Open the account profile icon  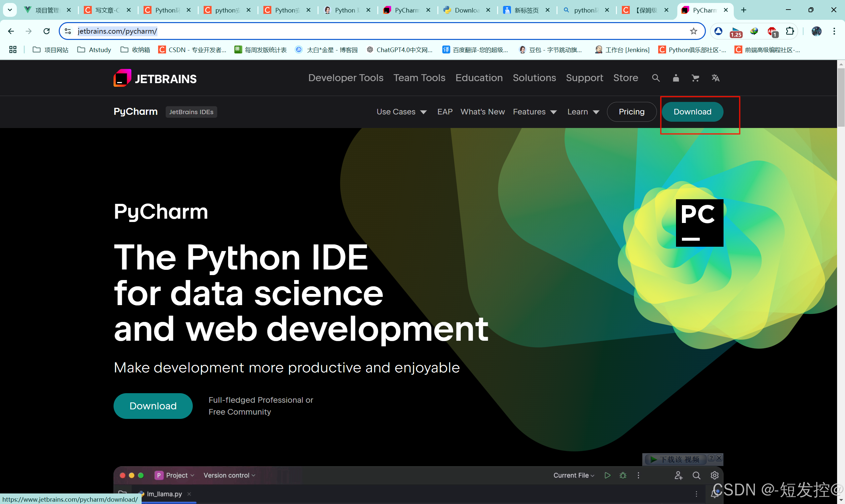tap(676, 78)
